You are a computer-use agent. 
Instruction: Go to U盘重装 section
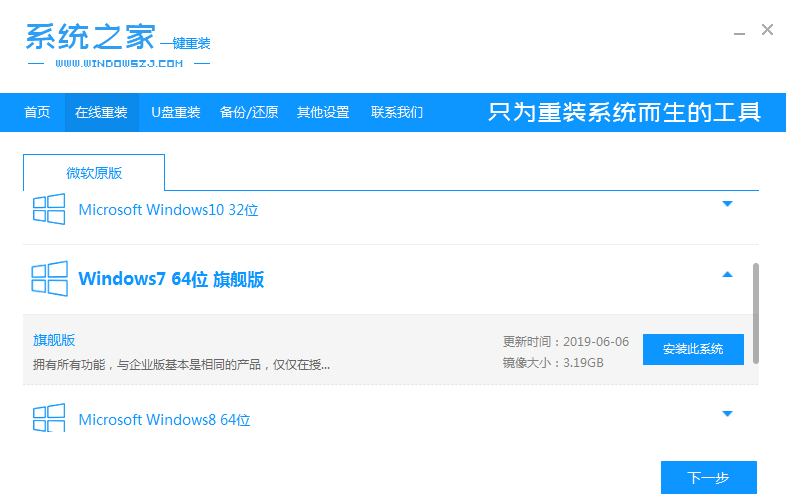(176, 112)
